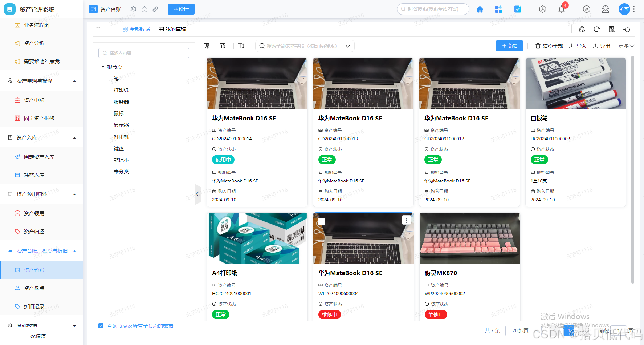Image resolution: width=644 pixels, height=345 pixels.
Task: Open the 更多 dropdown menu
Action: (626, 46)
